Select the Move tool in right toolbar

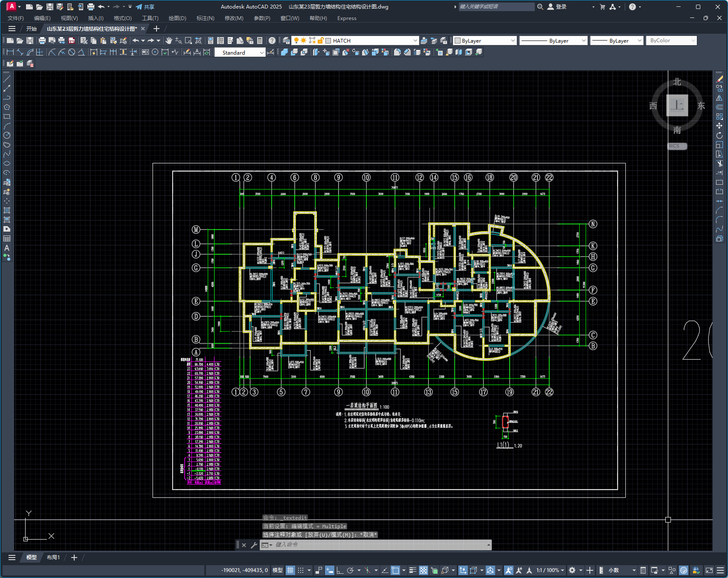tap(719, 126)
